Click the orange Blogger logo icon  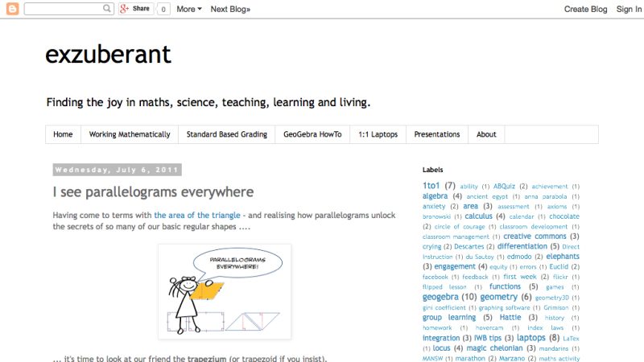point(11,9)
